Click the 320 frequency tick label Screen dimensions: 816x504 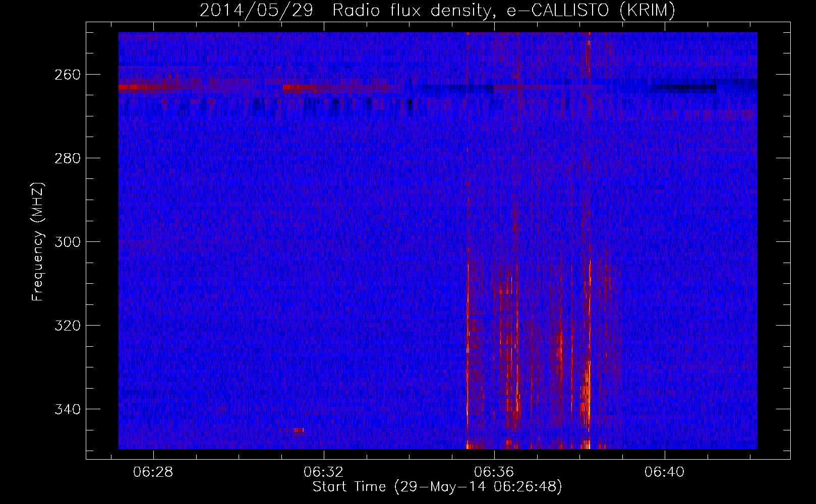(67, 326)
